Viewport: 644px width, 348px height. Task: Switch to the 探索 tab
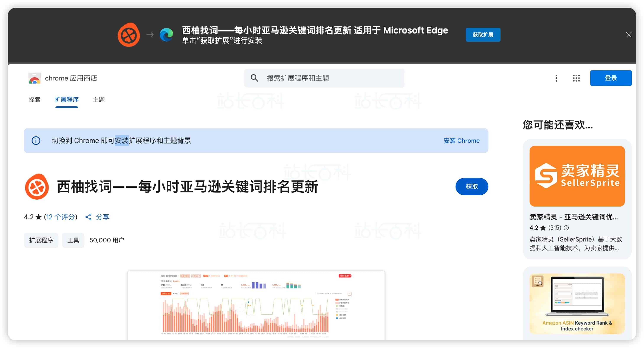(34, 100)
